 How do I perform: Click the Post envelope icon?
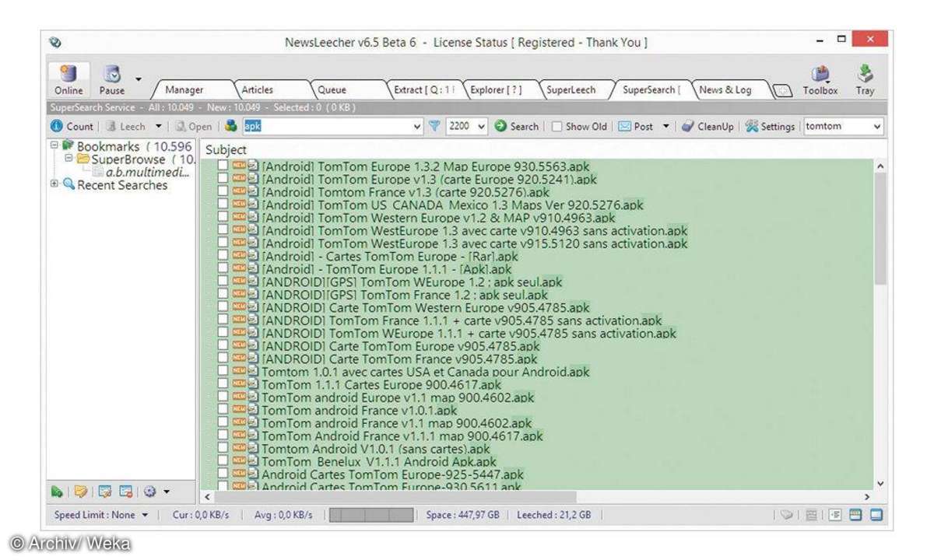coord(624,126)
